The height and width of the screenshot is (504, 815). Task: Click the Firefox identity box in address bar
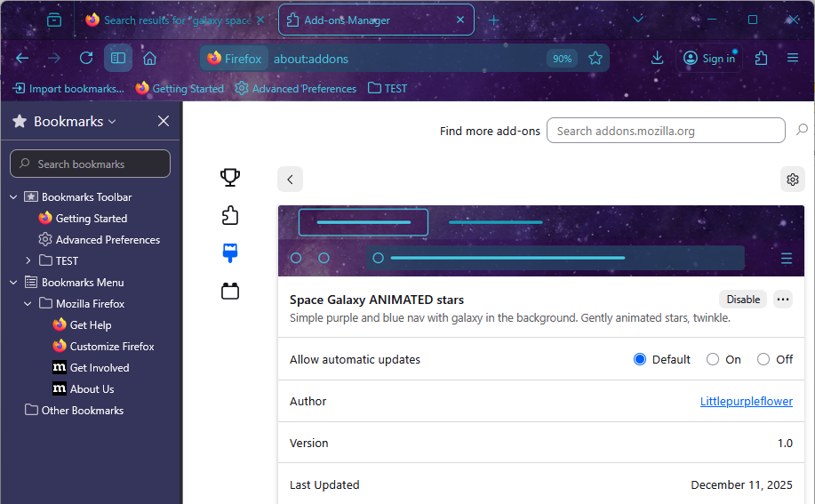click(235, 59)
